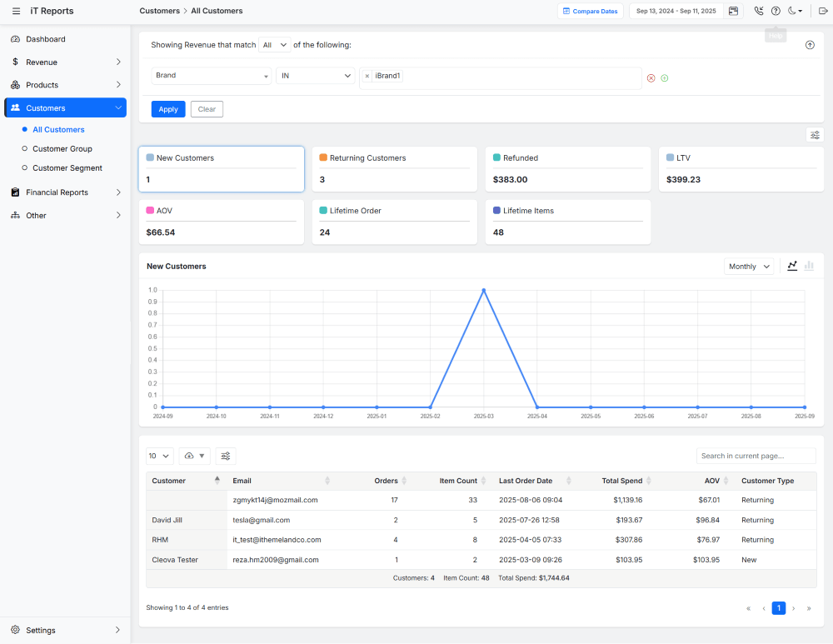
Task: Apply the current filter settings
Action: pos(167,109)
